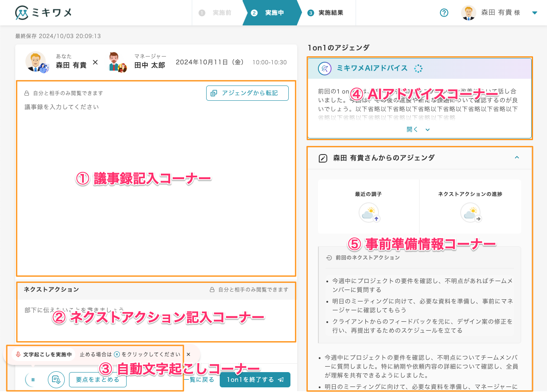Image resolution: width=547 pixels, height=392 pixels.
Task: Open help via the question mark icon
Action: [x=444, y=13]
